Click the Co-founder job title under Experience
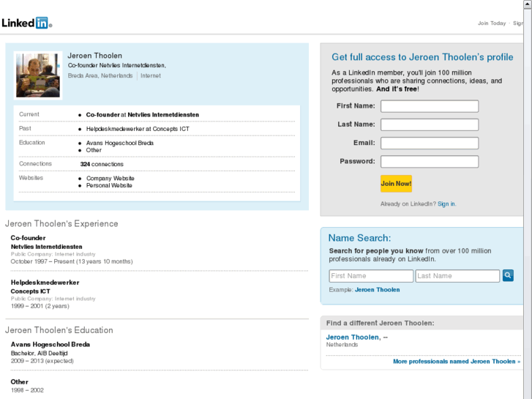 click(28, 238)
